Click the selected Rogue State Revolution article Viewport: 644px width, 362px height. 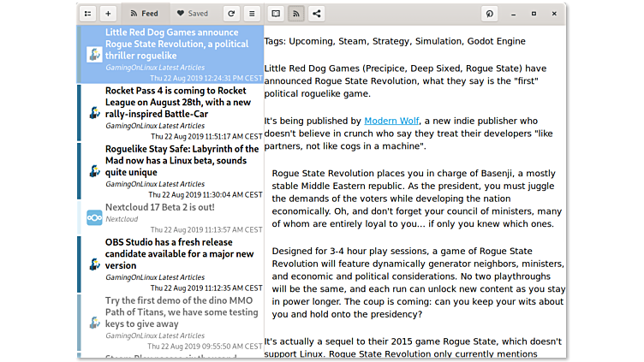click(182, 49)
